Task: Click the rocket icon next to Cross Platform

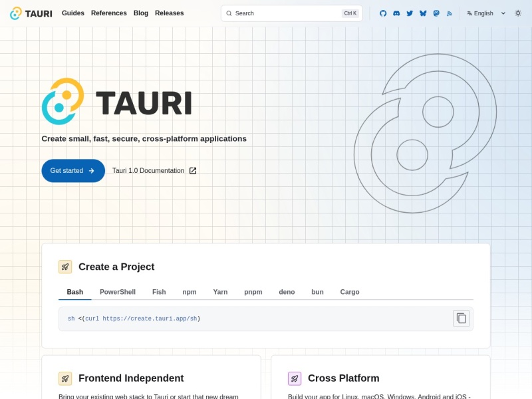Action: [295, 378]
